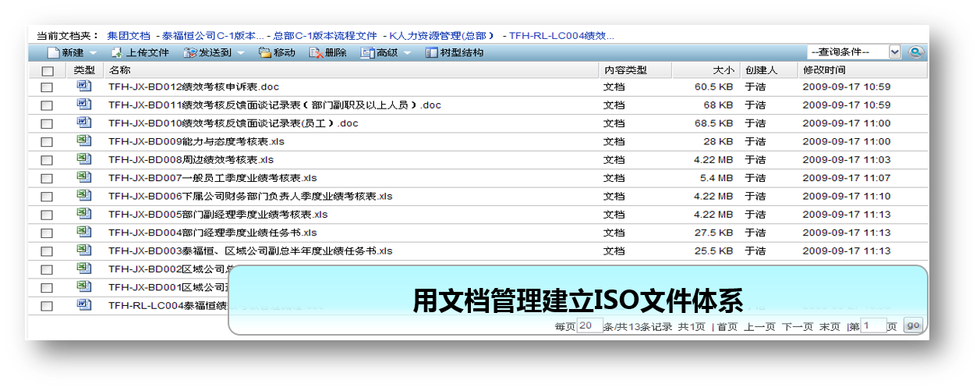Sort by the 大小 column header
The height and width of the screenshot is (391, 980).
723,70
